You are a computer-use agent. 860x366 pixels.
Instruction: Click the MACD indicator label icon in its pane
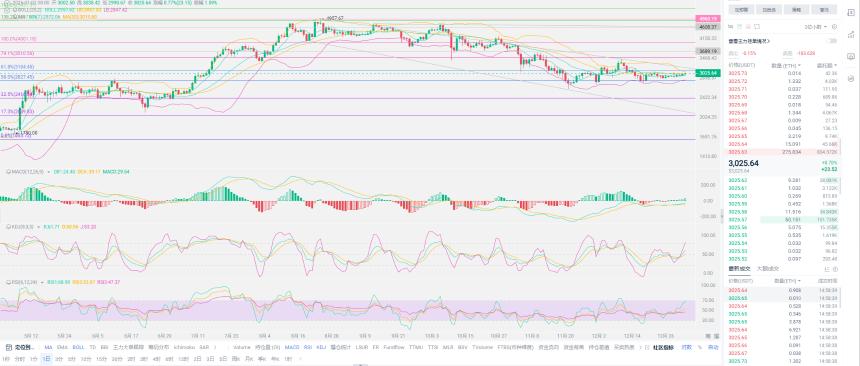click(9, 172)
